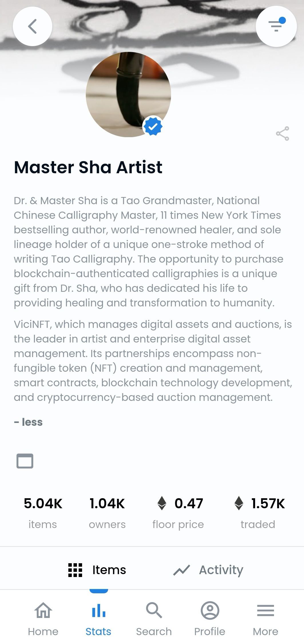Open the More hamburger menu
Image resolution: width=304 pixels, height=644 pixels.
pos(265,619)
